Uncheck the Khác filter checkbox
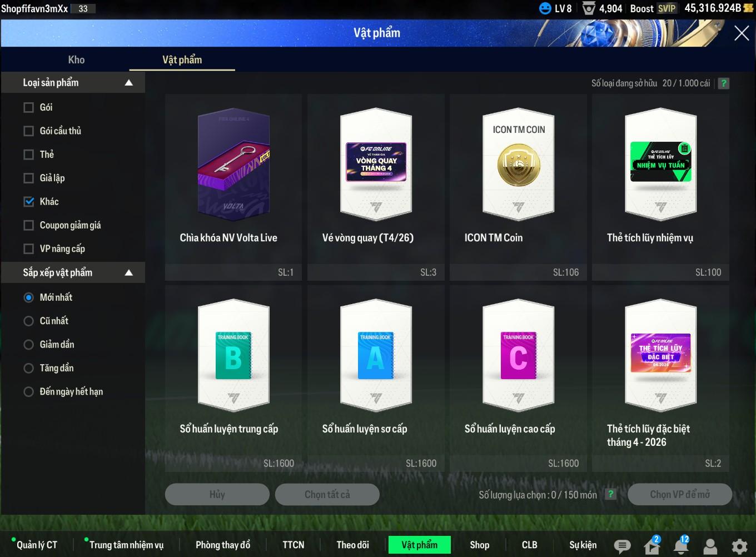The height and width of the screenshot is (557, 756). click(x=29, y=202)
